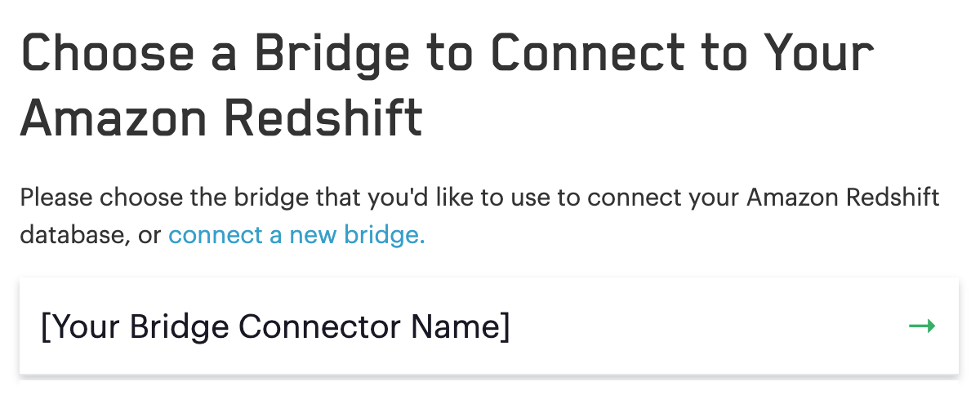Click the "Amazon Redshift" heading line
This screenshot has height=395, width=980.
(221, 118)
